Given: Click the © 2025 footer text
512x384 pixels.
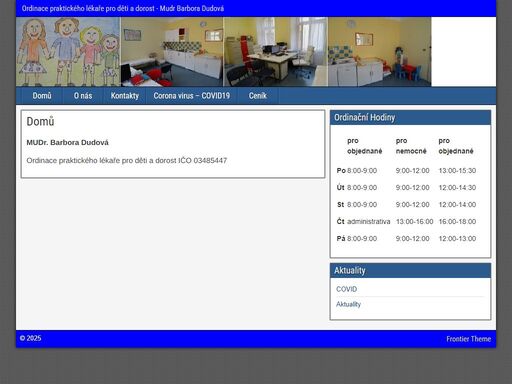Looking at the screenshot, I should [x=31, y=338].
